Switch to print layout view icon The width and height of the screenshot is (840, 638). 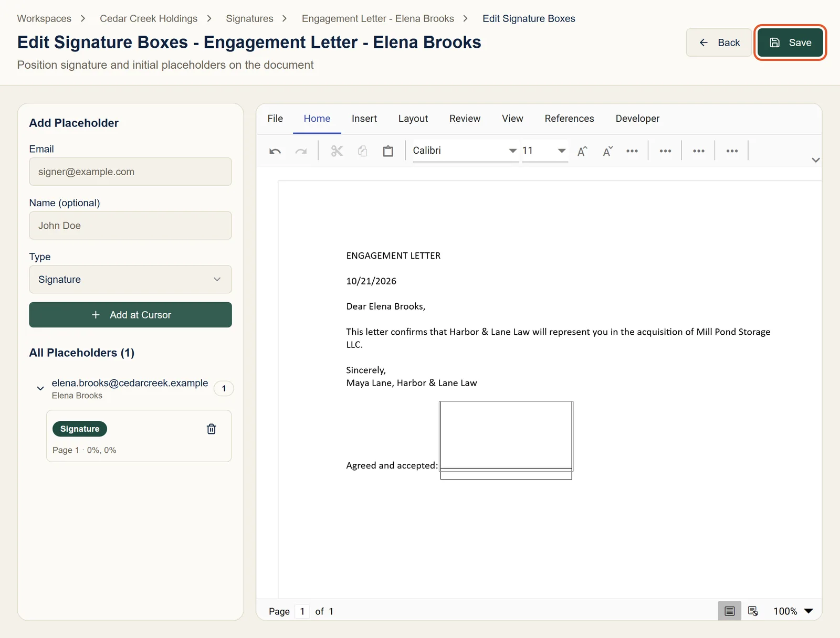coord(730,611)
